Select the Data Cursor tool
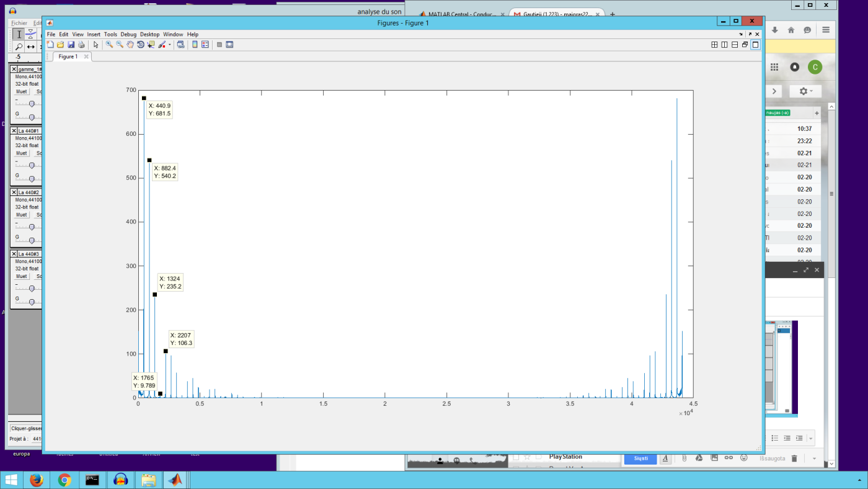 (151, 45)
